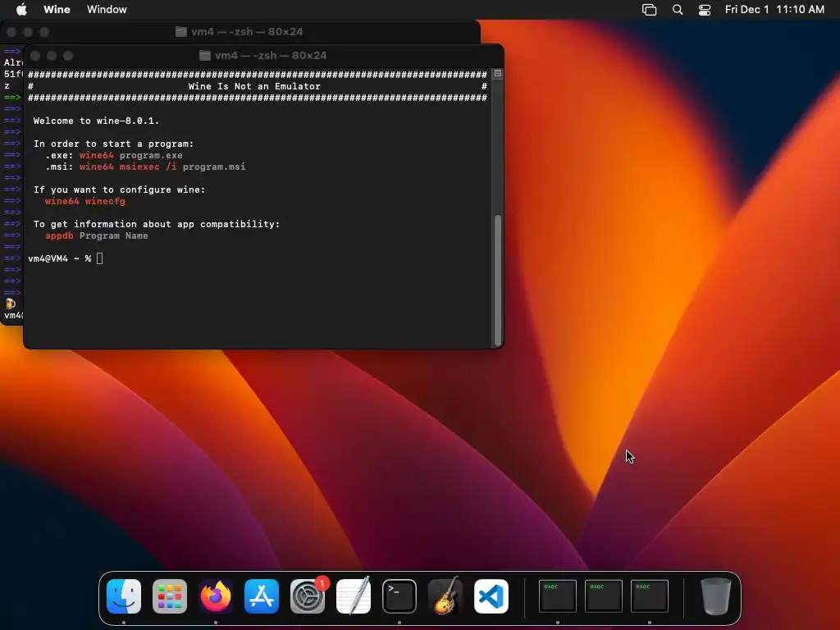
Task: Open Launchpad from the Dock
Action: coord(170,596)
